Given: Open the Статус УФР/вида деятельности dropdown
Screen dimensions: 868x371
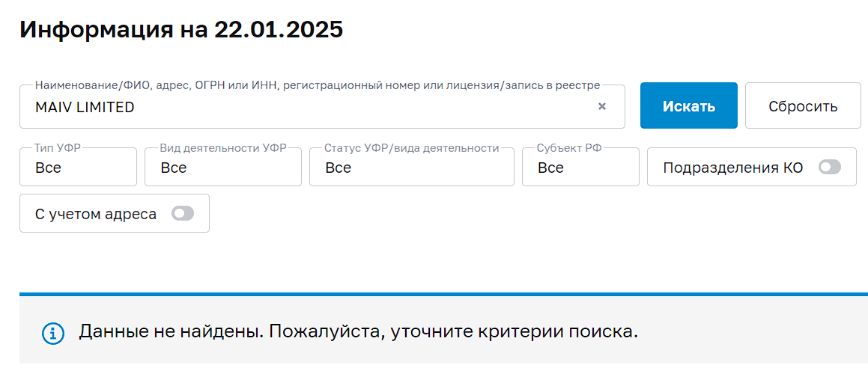Looking at the screenshot, I should click(x=411, y=168).
